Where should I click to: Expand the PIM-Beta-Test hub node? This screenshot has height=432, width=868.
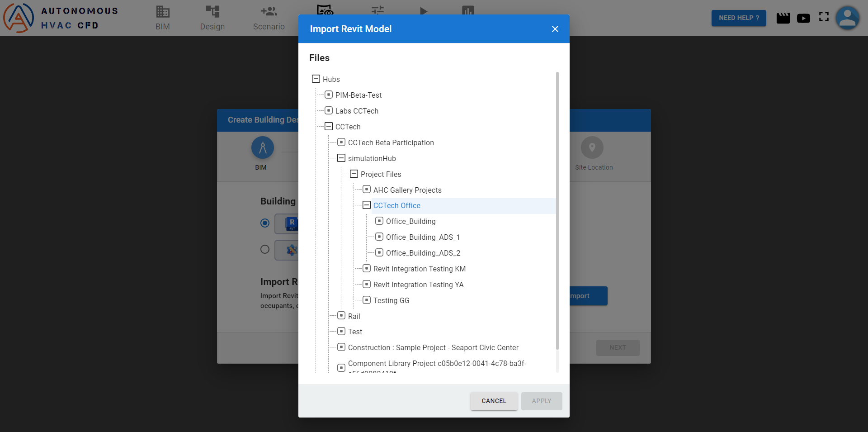[329, 95]
